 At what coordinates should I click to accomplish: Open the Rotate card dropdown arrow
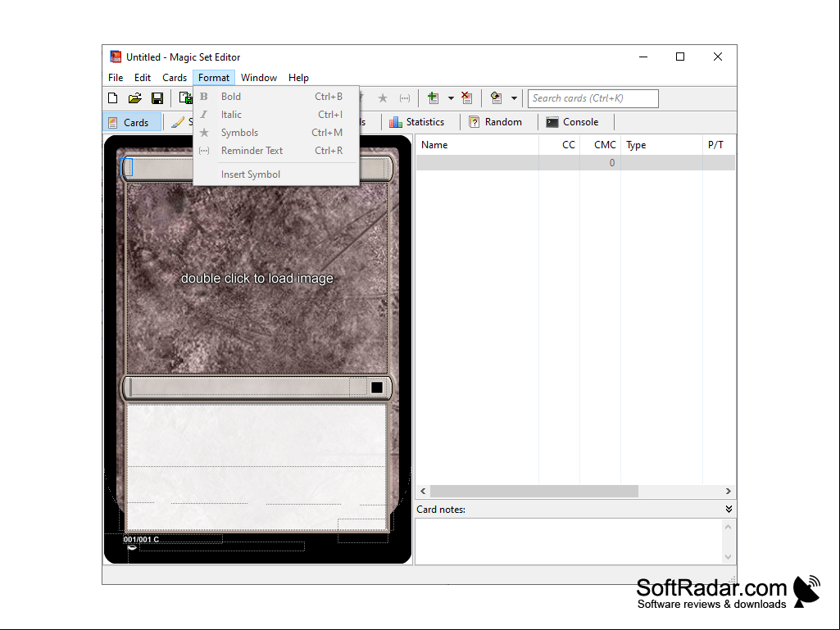tap(515, 98)
